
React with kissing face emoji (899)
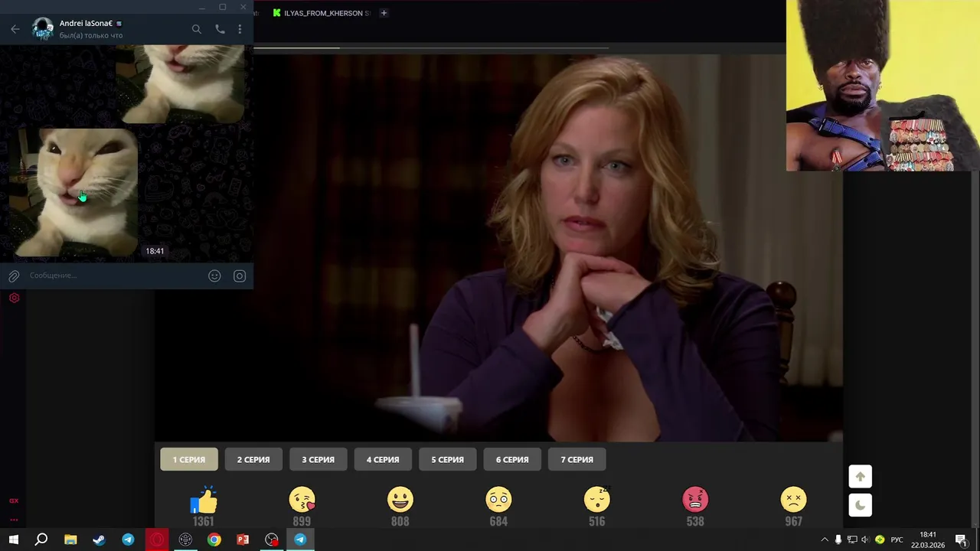tap(302, 500)
